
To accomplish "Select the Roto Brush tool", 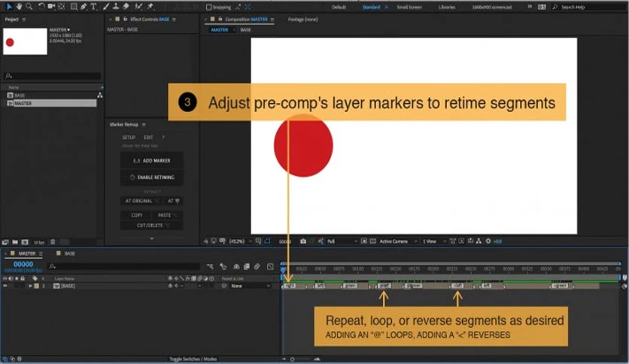I will [x=138, y=7].
